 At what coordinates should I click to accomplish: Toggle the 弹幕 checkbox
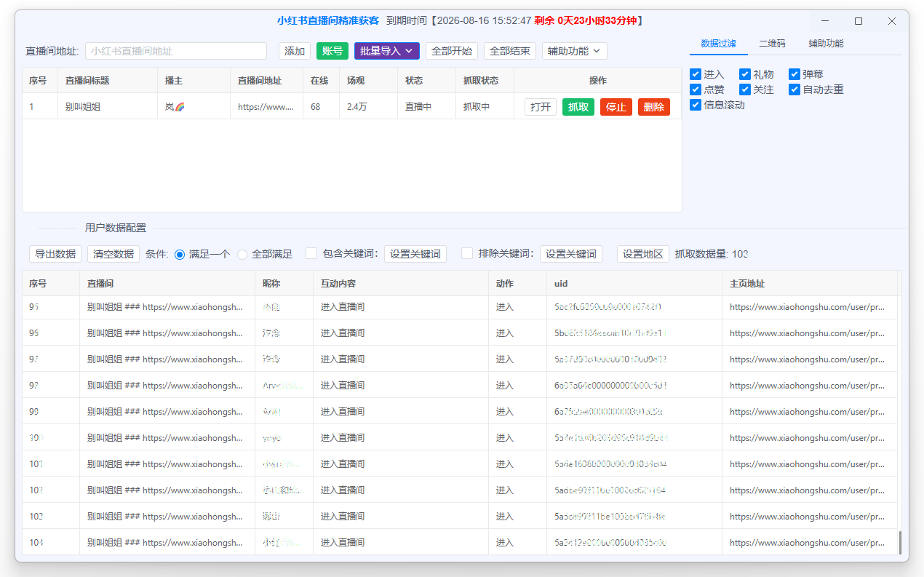tap(794, 74)
